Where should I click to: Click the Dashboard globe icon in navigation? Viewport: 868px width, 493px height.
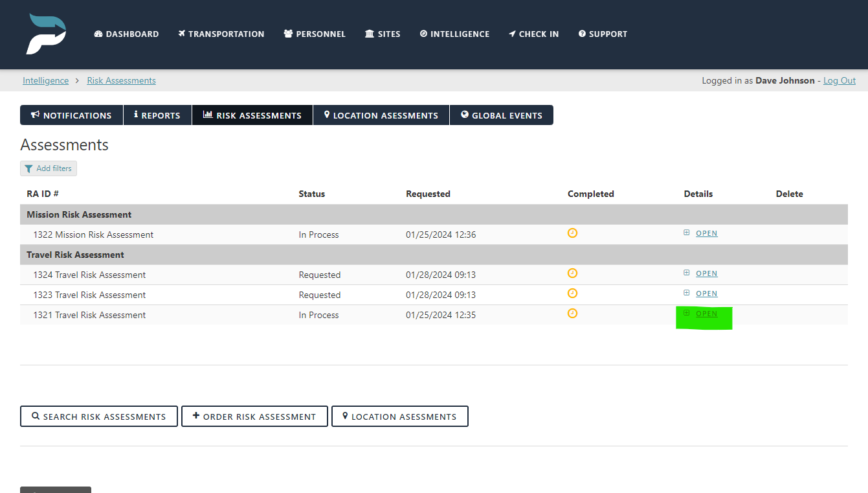coord(98,34)
